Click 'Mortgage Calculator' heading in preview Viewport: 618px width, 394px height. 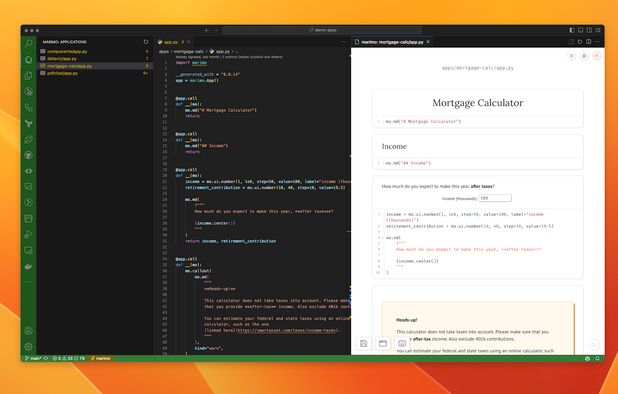(x=478, y=103)
